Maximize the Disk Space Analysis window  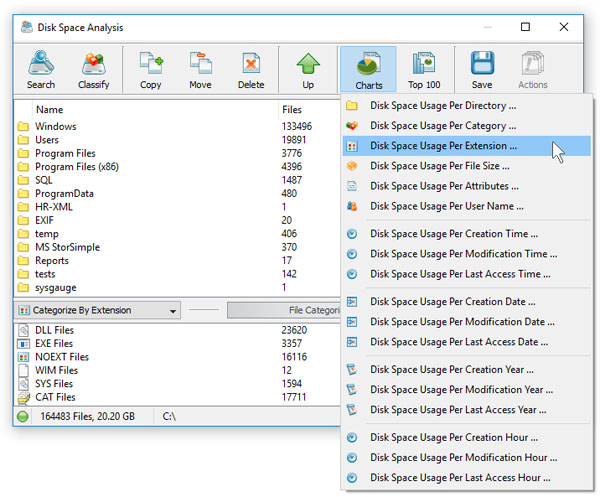point(525,27)
